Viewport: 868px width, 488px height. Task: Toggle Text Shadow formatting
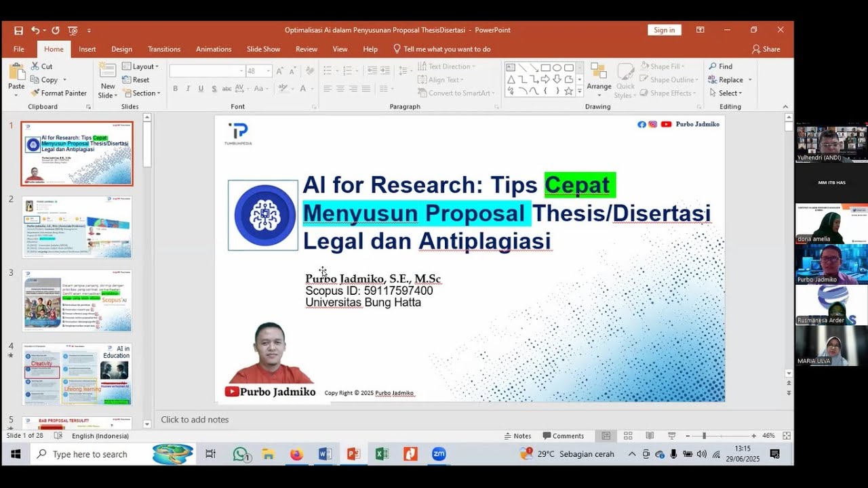214,89
